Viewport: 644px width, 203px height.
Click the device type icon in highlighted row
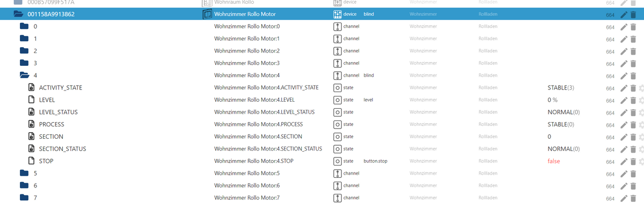click(338, 14)
